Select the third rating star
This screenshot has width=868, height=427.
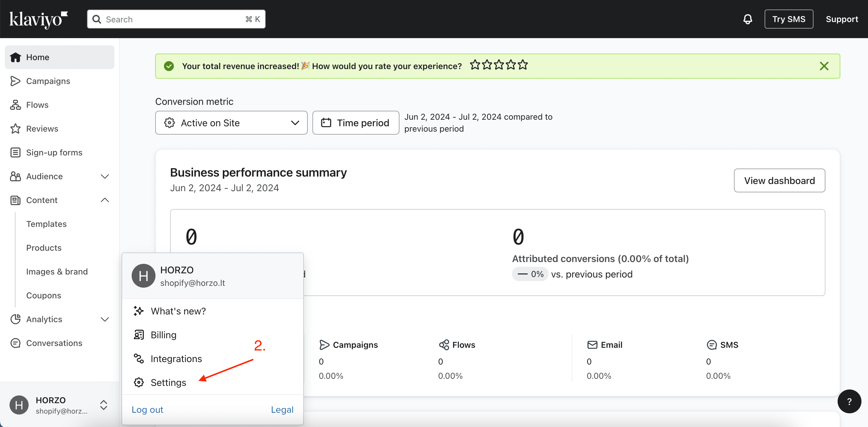click(499, 65)
